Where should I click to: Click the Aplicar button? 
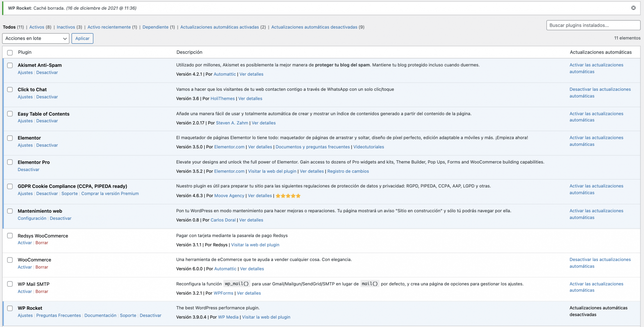pyautogui.click(x=82, y=38)
